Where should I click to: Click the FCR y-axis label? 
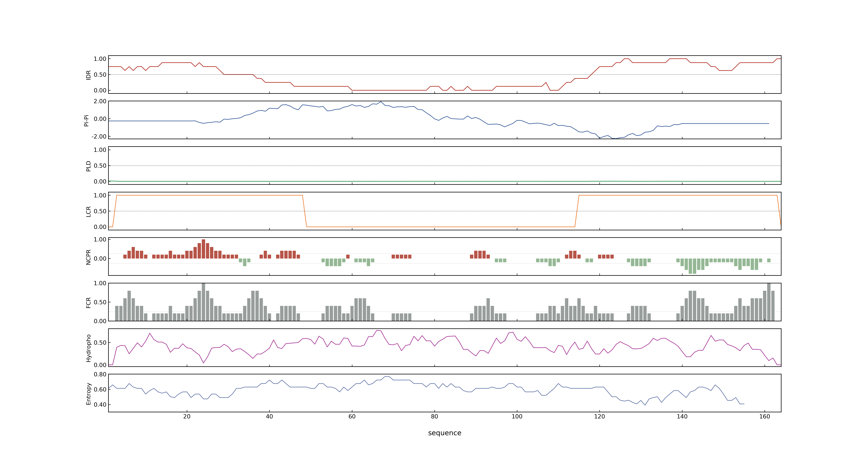88,303
